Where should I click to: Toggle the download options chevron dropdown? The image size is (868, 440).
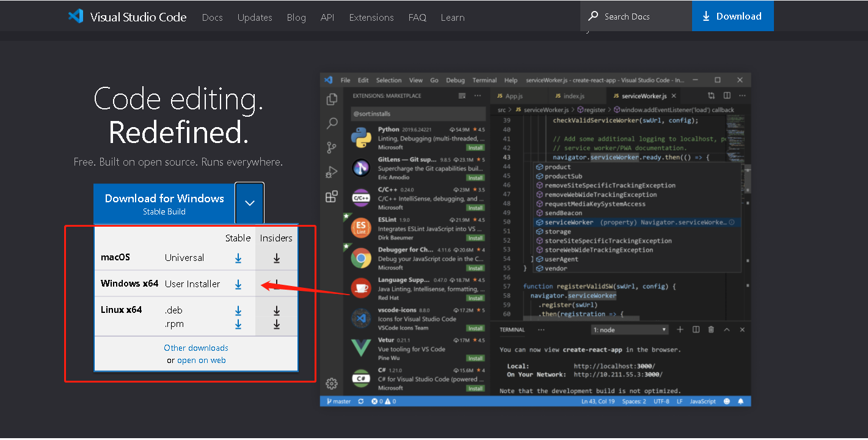[x=250, y=203]
